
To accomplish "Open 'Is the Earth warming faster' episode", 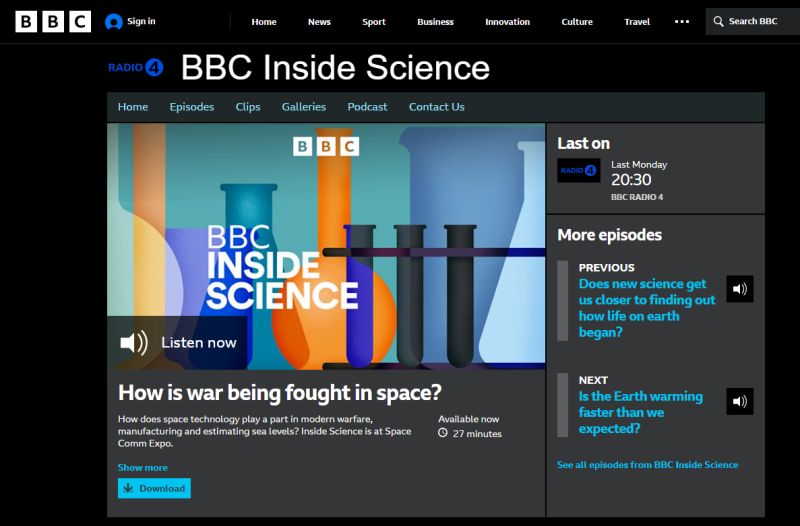I will (x=640, y=412).
